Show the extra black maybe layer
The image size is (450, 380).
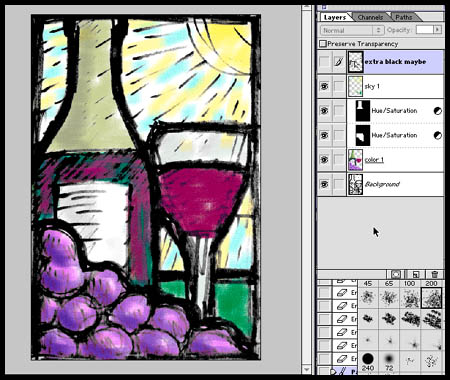(x=324, y=62)
